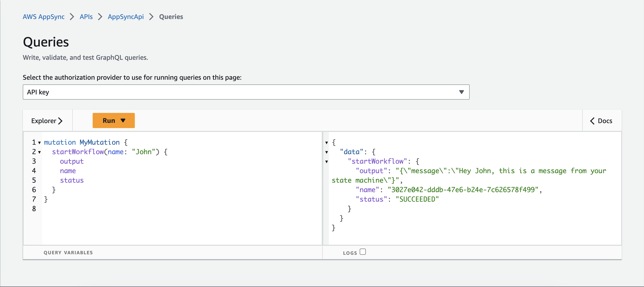Click the Queries breadcrumb text
Viewport: 644px width, 287px height.
click(171, 17)
